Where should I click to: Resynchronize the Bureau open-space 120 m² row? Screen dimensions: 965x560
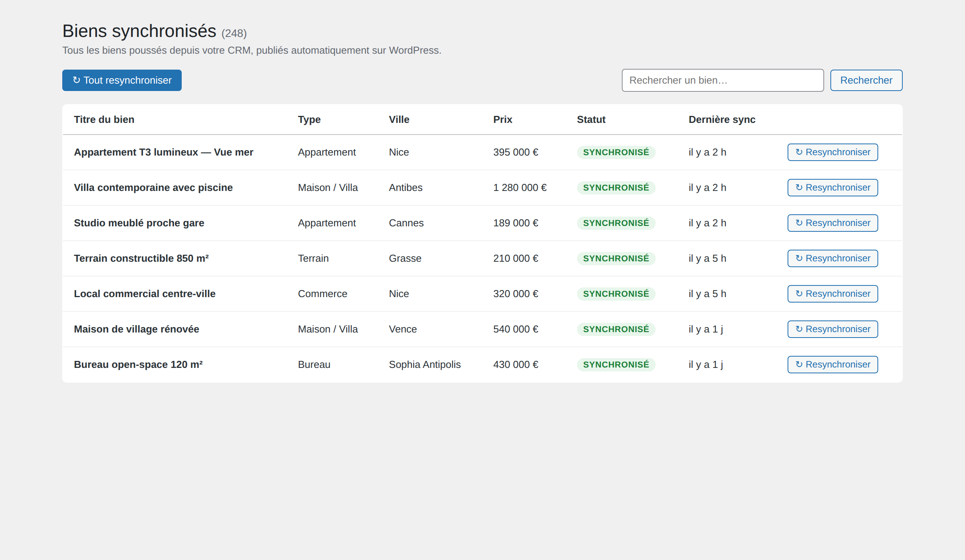pyautogui.click(x=833, y=364)
